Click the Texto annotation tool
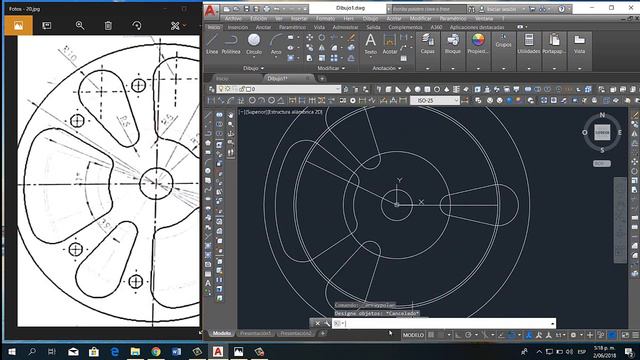The width and height of the screenshot is (640, 360). coord(370,44)
